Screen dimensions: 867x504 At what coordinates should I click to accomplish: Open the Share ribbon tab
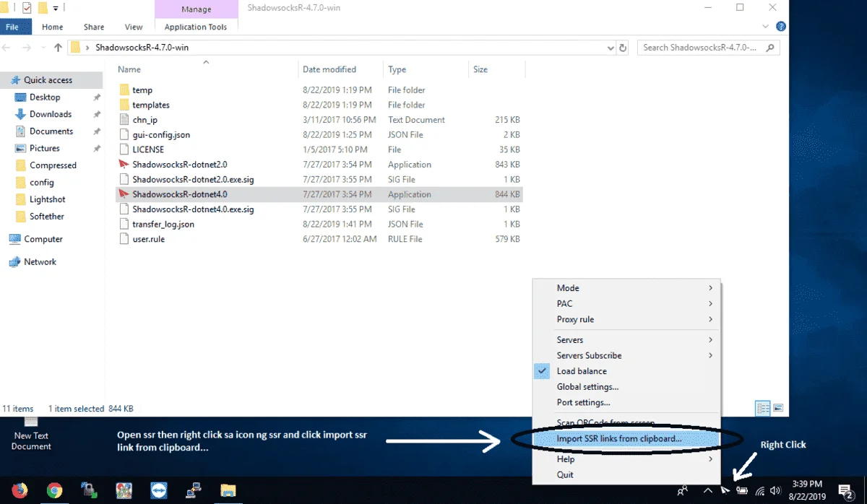[x=94, y=27]
